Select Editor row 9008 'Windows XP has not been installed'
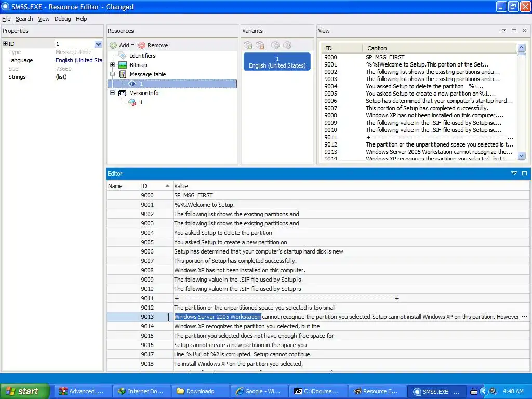Viewport: 532px width, 399px height. [318, 270]
